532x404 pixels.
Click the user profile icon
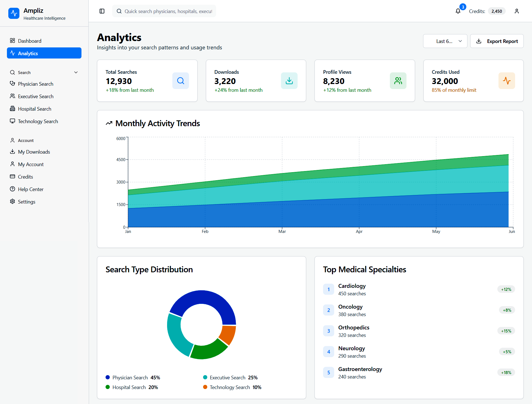click(x=516, y=11)
